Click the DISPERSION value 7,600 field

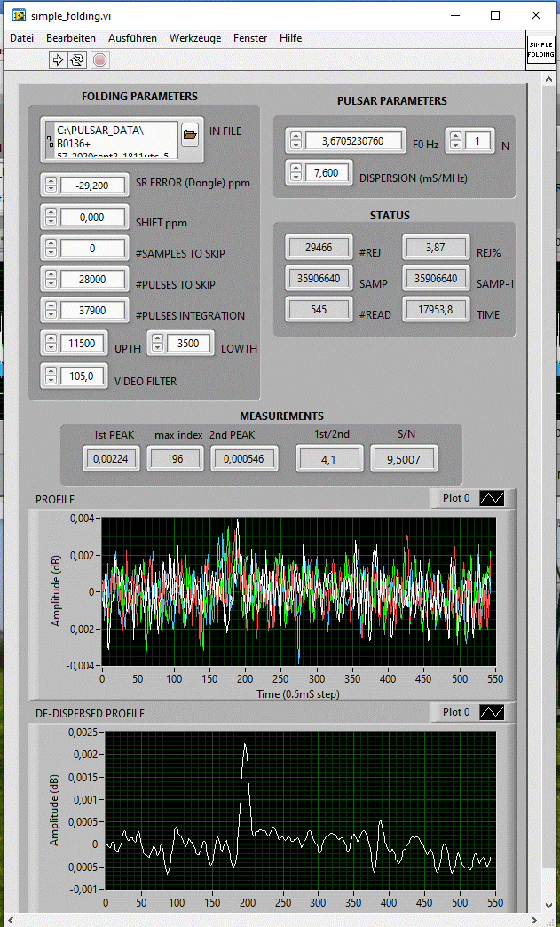(327, 172)
